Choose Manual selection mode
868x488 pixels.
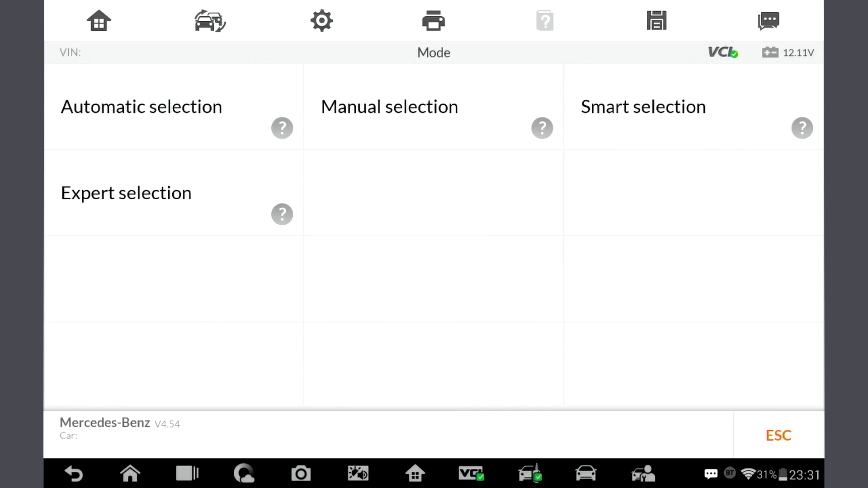[x=389, y=107]
